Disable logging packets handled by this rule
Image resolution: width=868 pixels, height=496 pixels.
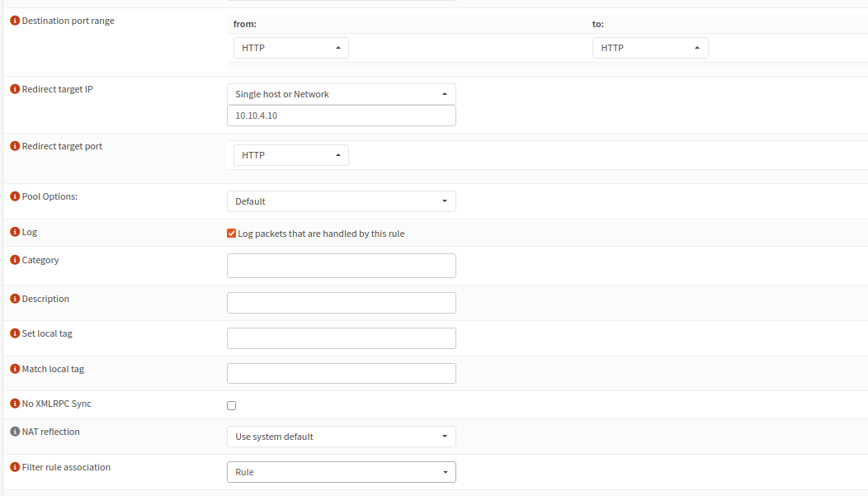tap(232, 234)
